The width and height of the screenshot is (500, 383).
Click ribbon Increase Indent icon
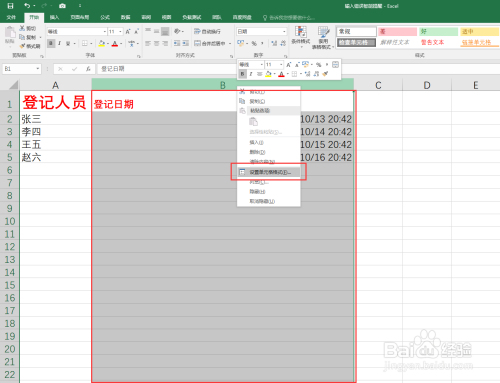click(186, 43)
